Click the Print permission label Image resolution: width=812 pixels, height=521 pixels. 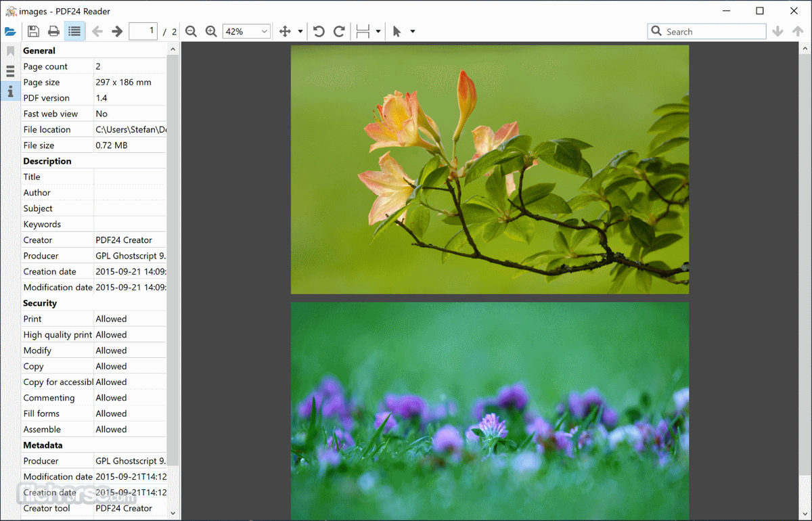[32, 319]
